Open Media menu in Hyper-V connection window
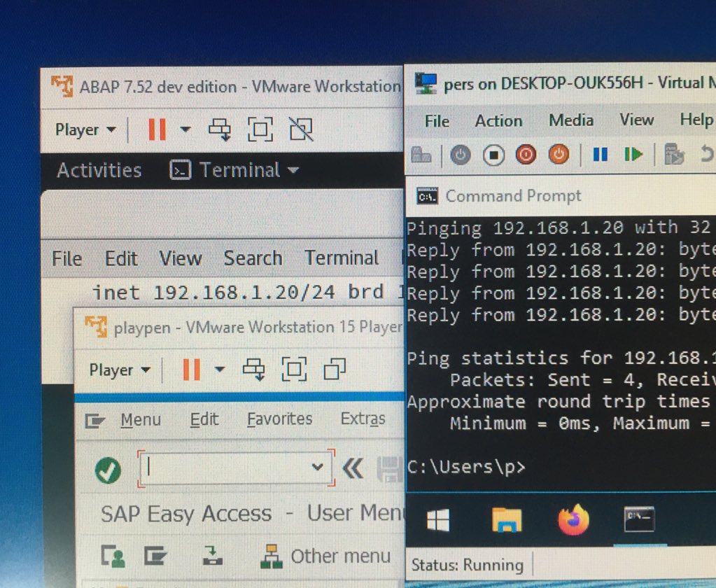The width and height of the screenshot is (716, 588). coord(571,120)
